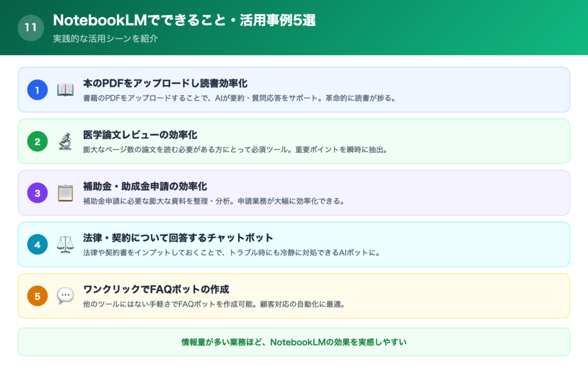The image size is (588, 368).
Task: Click the bottom green summary banner text
Action: (294, 341)
